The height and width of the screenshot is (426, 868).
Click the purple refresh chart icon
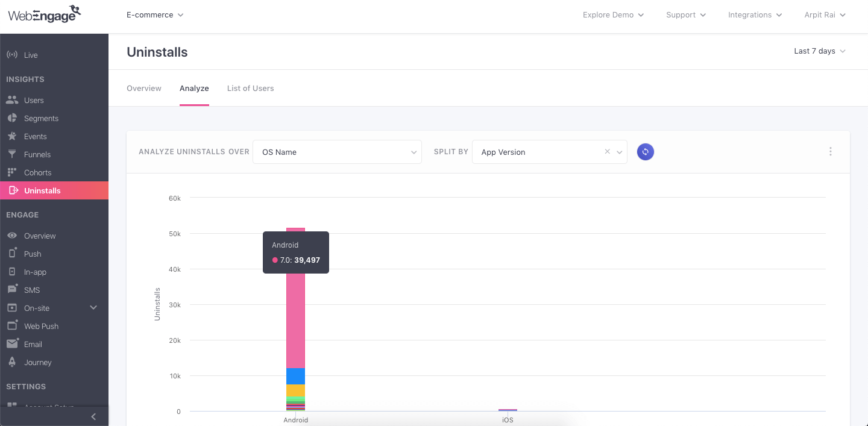[x=645, y=152]
